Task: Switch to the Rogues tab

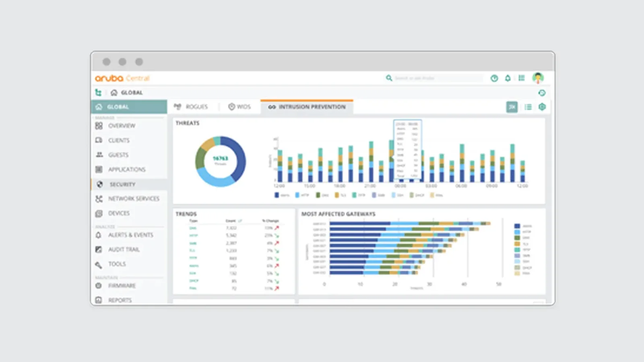Action: tap(191, 107)
